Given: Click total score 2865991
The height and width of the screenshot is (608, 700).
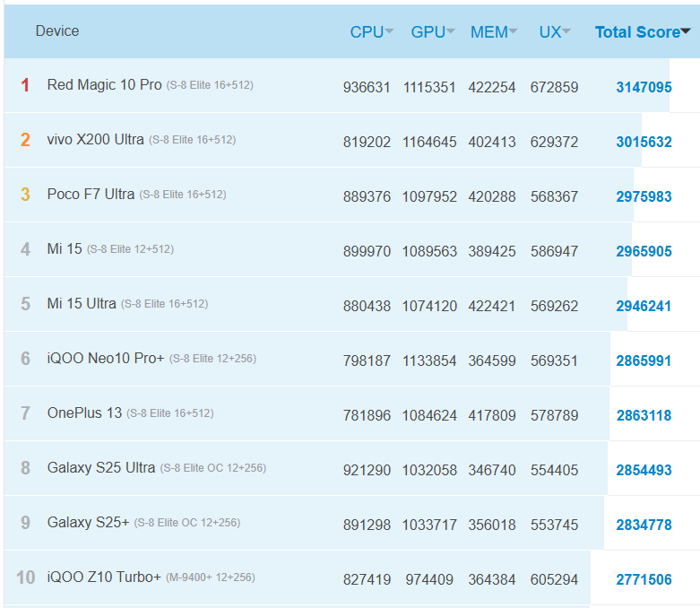Looking at the screenshot, I should [x=644, y=361].
